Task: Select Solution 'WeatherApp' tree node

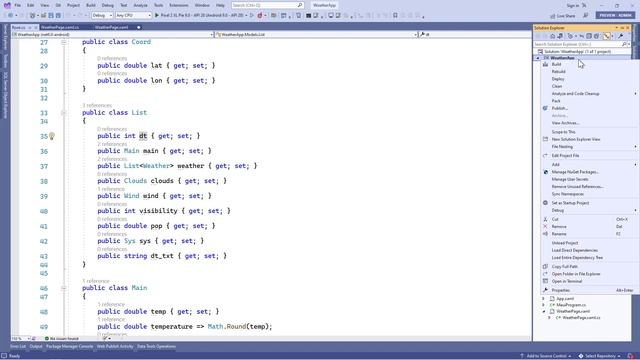Action: pyautogui.click(x=577, y=52)
